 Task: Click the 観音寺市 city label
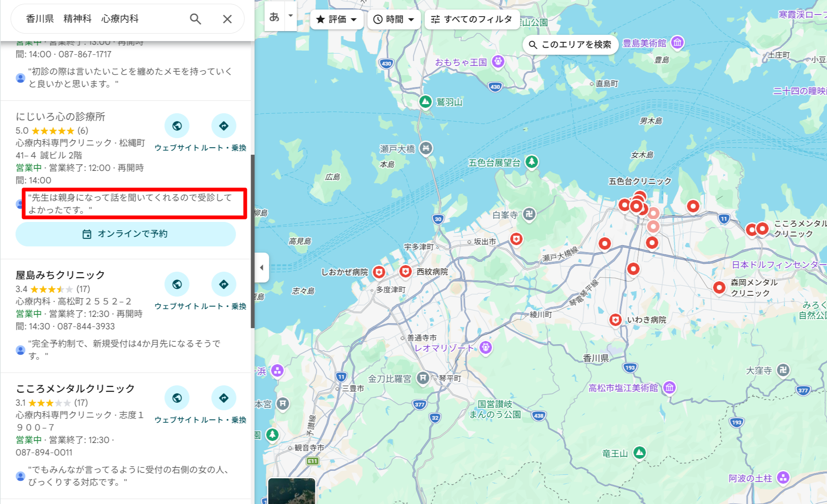click(309, 448)
